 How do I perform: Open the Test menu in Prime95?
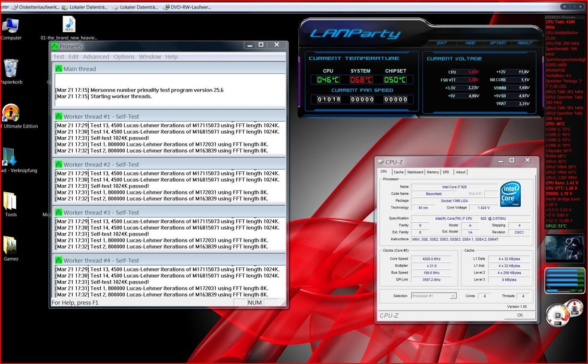[x=59, y=57]
